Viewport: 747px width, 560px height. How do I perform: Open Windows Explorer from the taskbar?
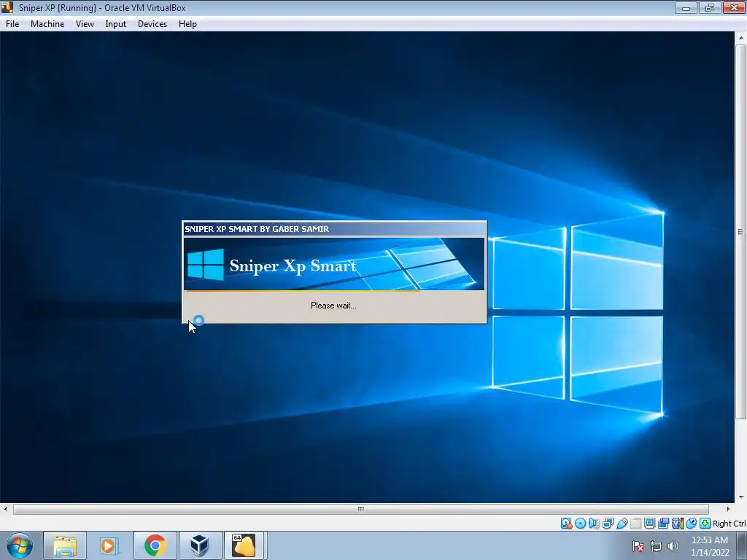pyautogui.click(x=65, y=545)
